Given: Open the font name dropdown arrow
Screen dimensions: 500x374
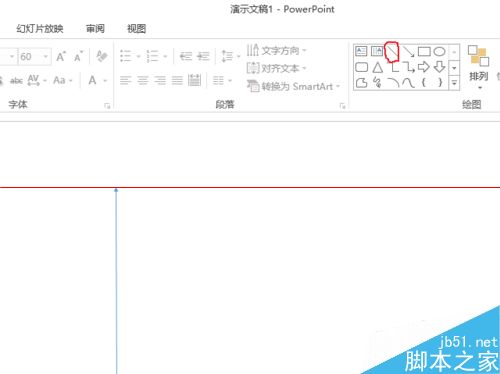Looking at the screenshot, I should tap(12, 57).
